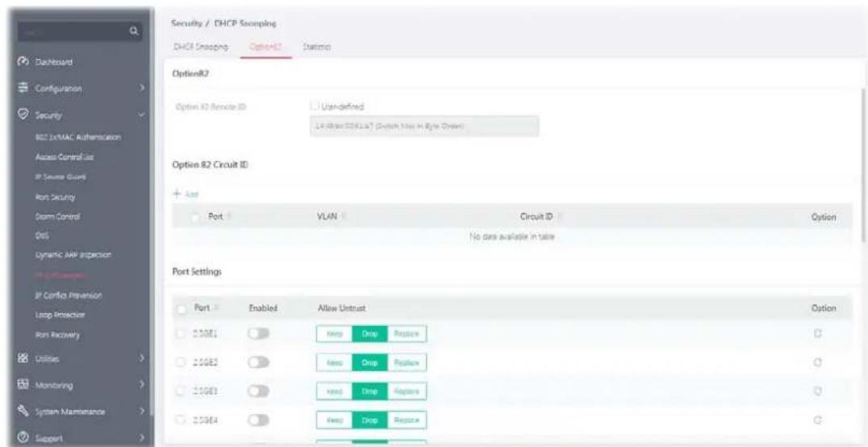Enable Option82 toggle for port 2.5GE4
The width and height of the screenshot is (868, 447).
258,420
